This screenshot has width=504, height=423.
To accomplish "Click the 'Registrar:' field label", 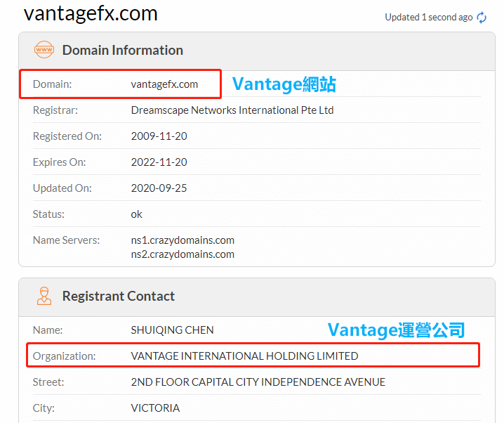I will click(55, 110).
